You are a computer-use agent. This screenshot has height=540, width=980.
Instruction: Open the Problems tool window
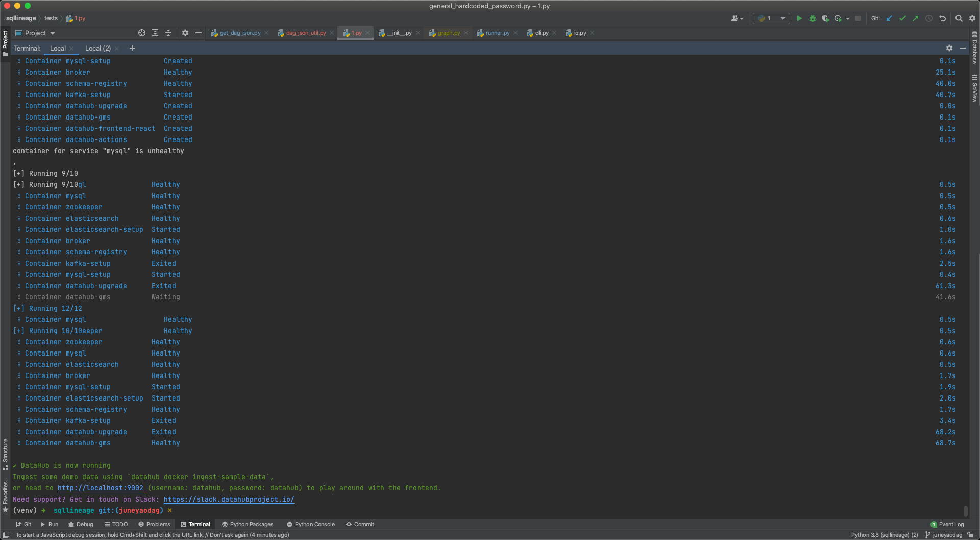tap(154, 524)
